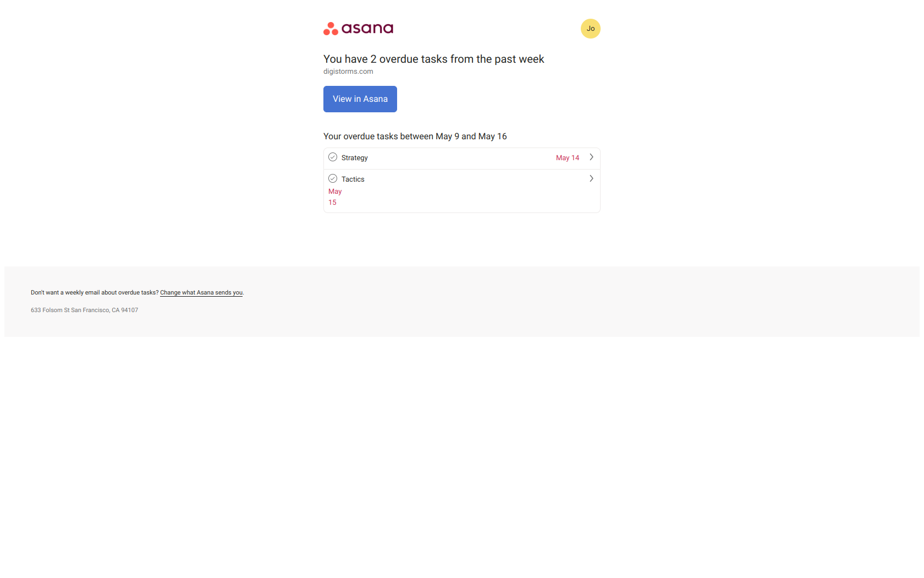
Task: Mark the Strategy task complete
Action: point(333,157)
